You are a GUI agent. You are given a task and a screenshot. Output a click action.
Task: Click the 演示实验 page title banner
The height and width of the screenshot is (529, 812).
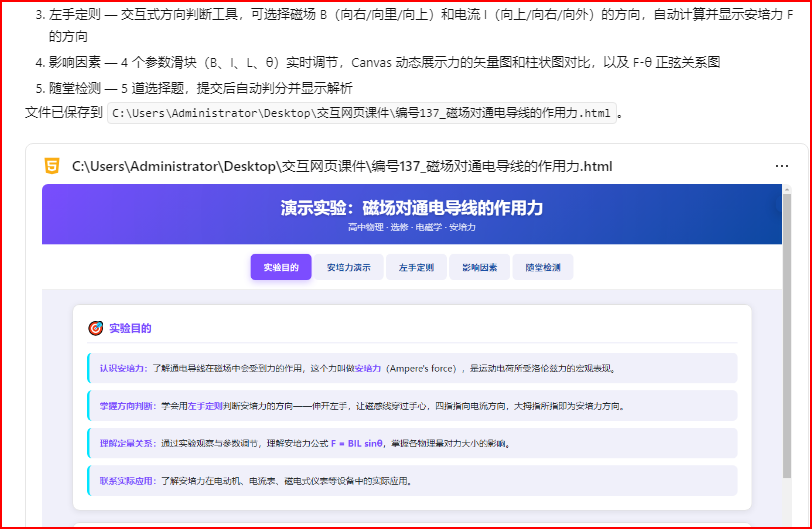[x=412, y=208]
